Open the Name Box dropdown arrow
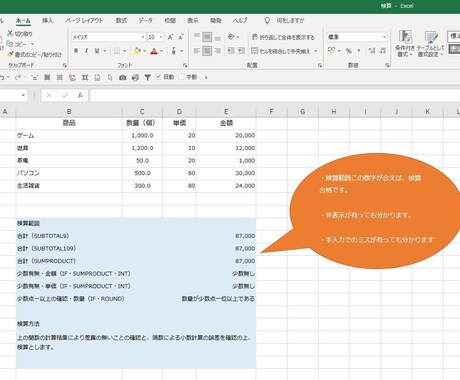The image size is (460, 380). (23, 95)
